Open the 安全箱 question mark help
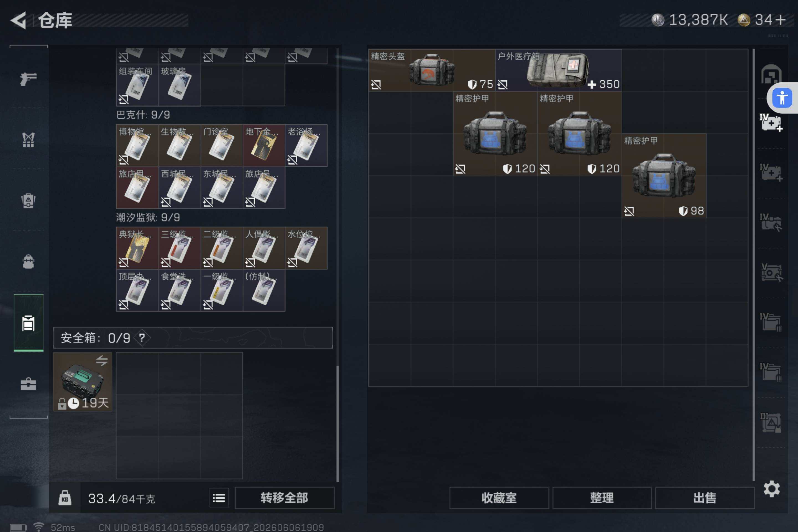This screenshot has height=532, width=798. [x=142, y=337]
